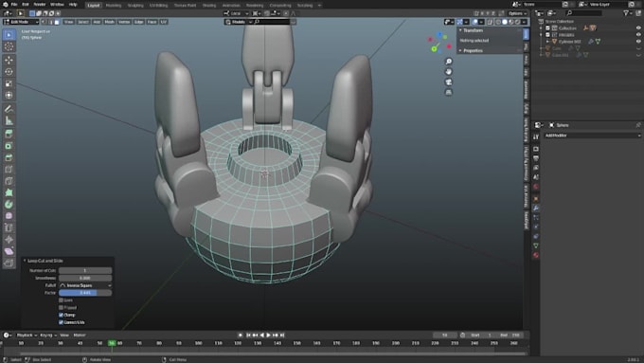
Task: Toggle X-ray mode in viewport header
Action: [490, 22]
